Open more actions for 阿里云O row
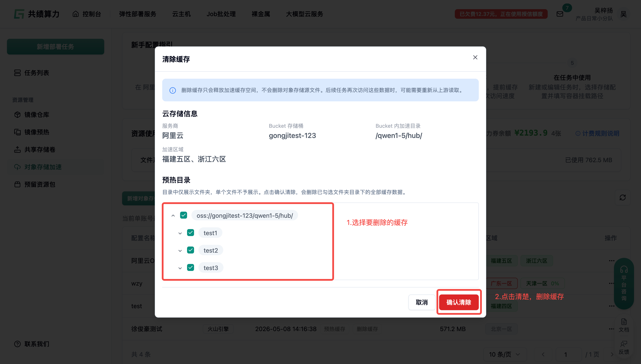The image size is (641, 364). tap(612, 261)
